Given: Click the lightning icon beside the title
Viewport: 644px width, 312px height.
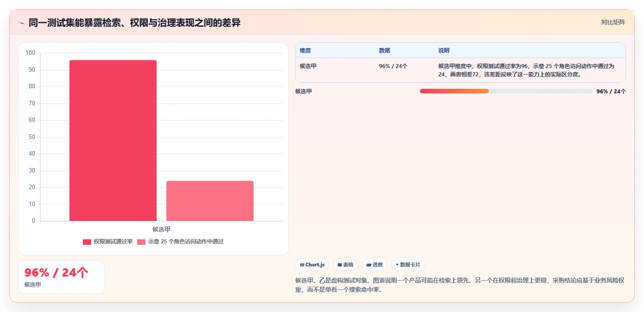Looking at the screenshot, I should click(x=22, y=23).
